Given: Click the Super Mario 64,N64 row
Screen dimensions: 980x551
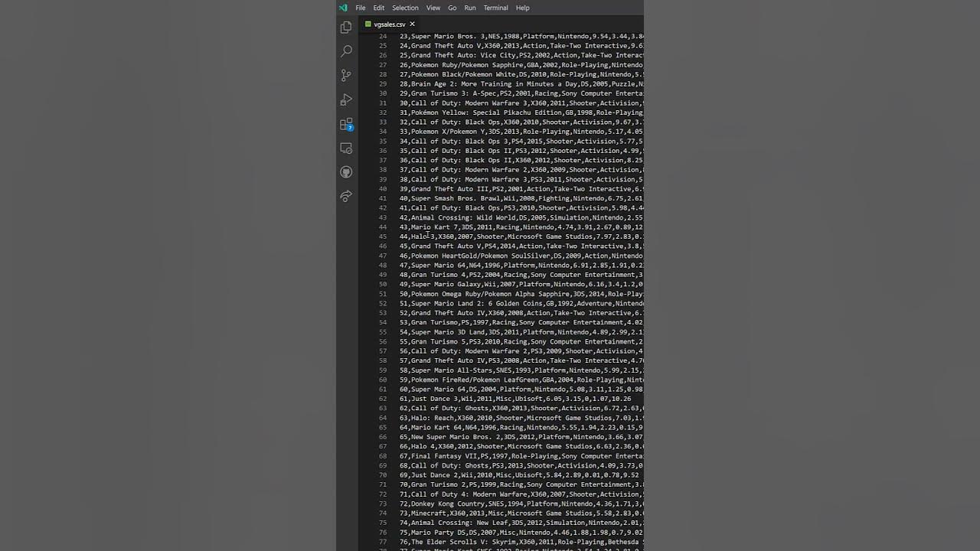Looking at the screenshot, I should 521,265.
